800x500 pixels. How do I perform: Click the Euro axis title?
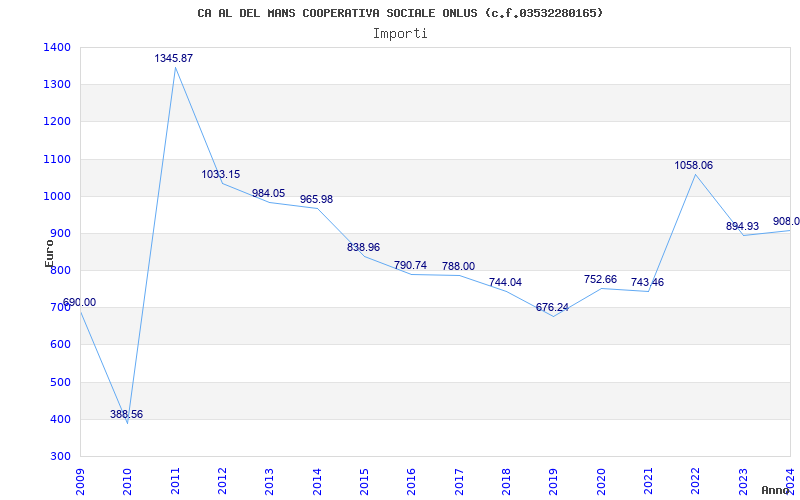coord(49,253)
